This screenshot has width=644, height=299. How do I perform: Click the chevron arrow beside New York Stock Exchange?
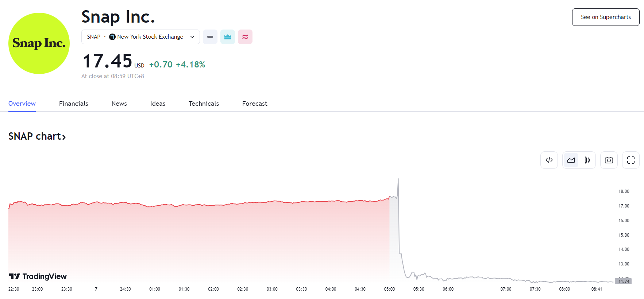point(192,37)
